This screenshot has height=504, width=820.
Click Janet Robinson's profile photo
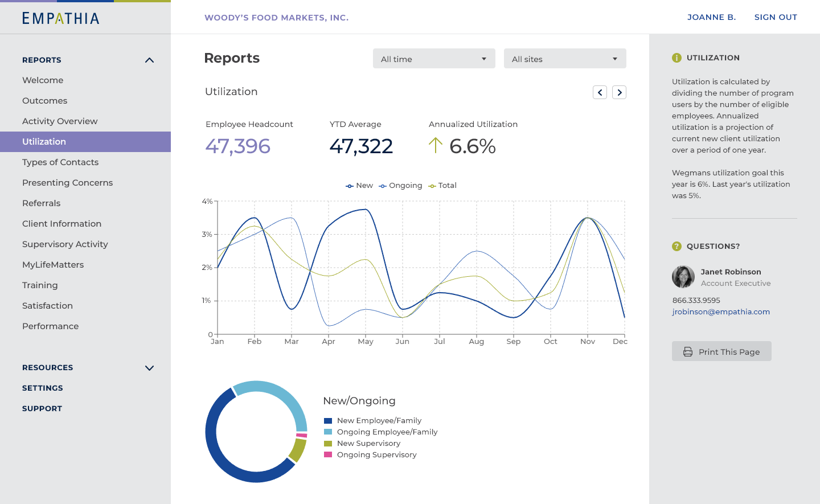(x=683, y=277)
